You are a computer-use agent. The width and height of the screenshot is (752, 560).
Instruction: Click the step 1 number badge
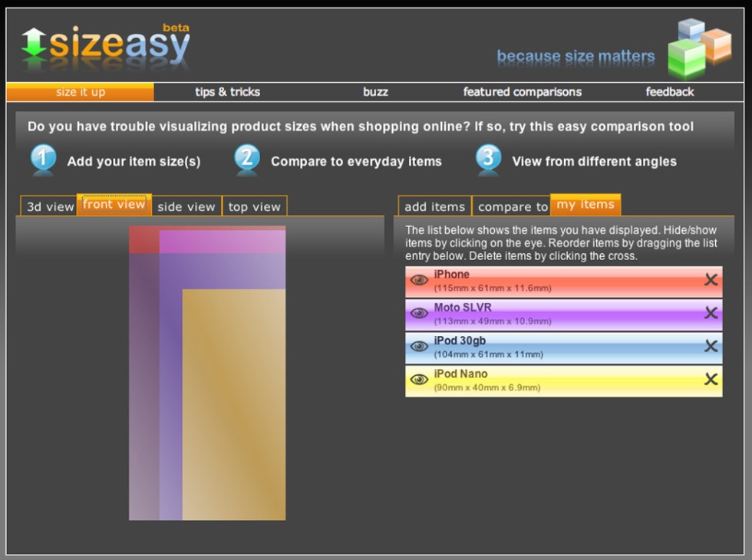pyautogui.click(x=43, y=159)
